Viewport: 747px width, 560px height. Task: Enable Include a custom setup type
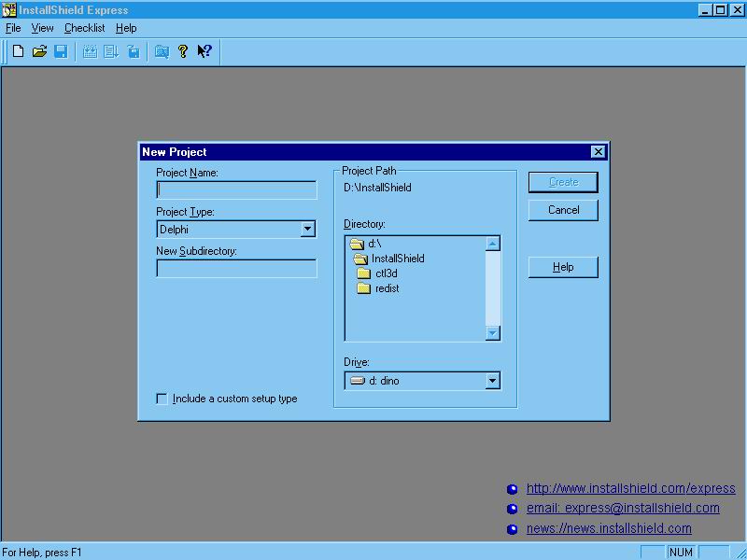point(162,399)
